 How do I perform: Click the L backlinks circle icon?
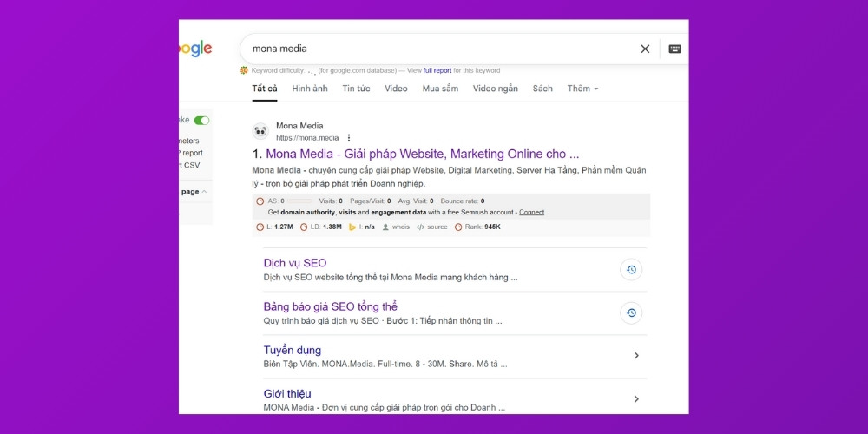(x=260, y=227)
